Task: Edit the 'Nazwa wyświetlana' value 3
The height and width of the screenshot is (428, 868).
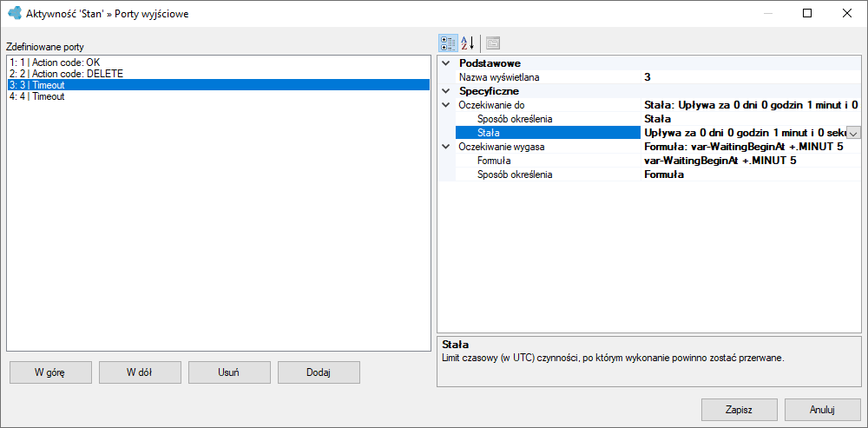Action: tap(751, 77)
